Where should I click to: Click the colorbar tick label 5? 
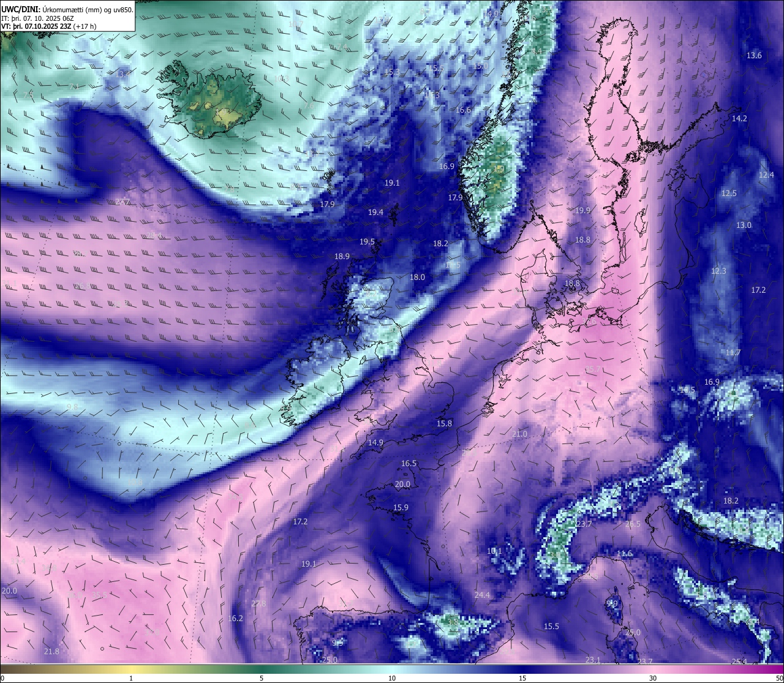(262, 678)
